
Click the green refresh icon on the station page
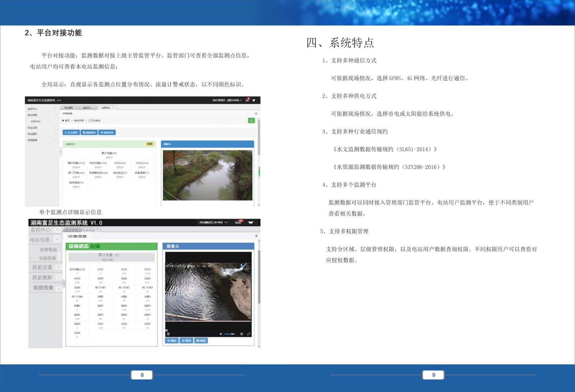coord(252,121)
